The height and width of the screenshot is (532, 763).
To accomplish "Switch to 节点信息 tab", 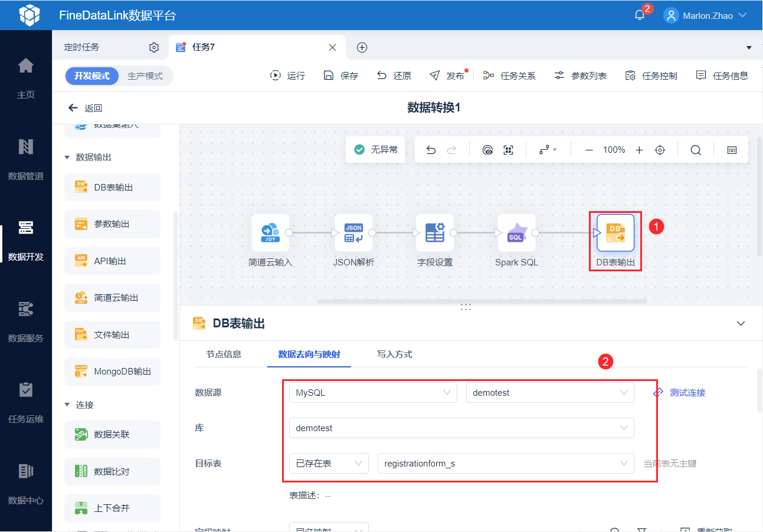I will tap(224, 354).
